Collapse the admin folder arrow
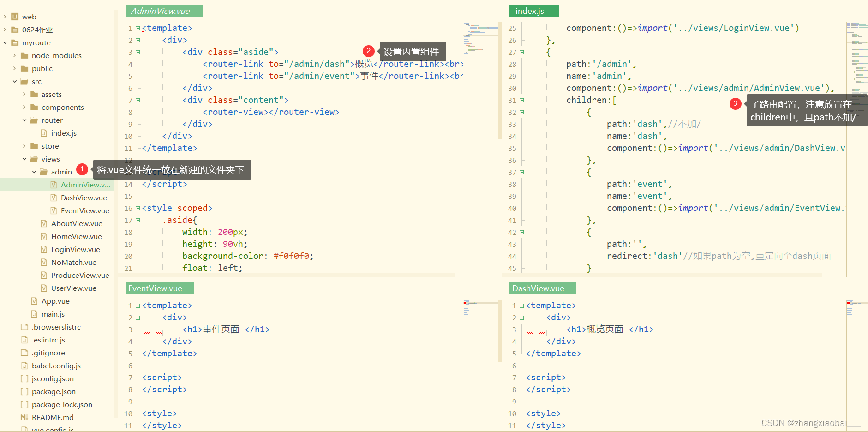Viewport: 868px width, 432px height. coord(34,172)
